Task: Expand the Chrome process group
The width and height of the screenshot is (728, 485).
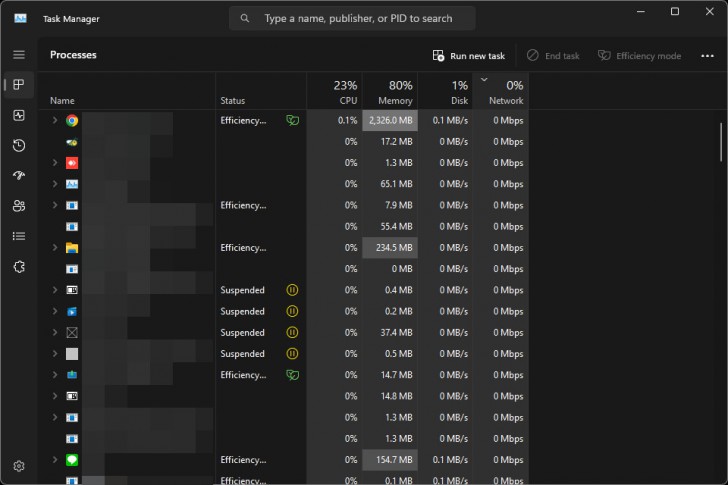Action: (x=55, y=121)
